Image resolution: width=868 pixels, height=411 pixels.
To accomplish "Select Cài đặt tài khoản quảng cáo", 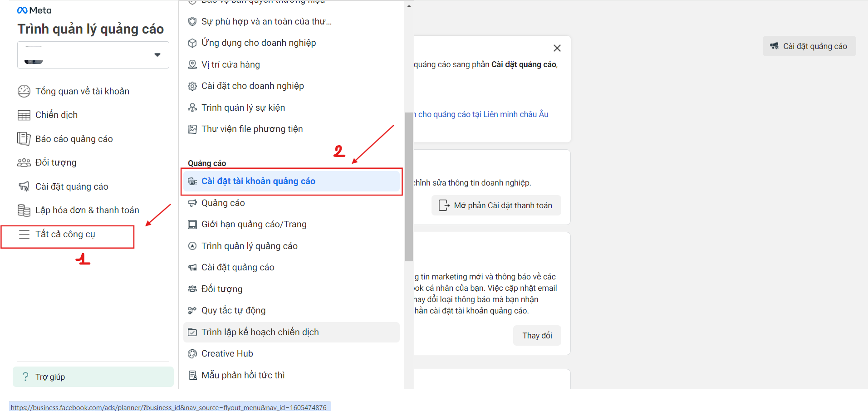I will [x=291, y=181].
